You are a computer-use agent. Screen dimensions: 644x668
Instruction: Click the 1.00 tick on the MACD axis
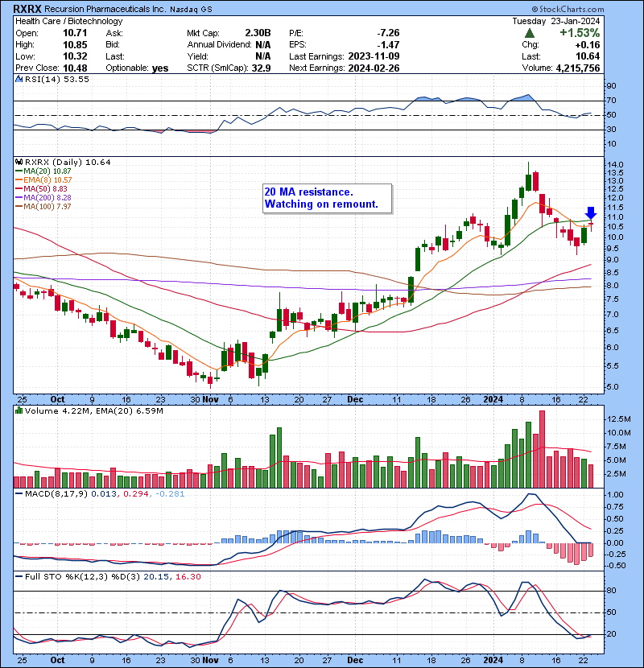point(615,495)
